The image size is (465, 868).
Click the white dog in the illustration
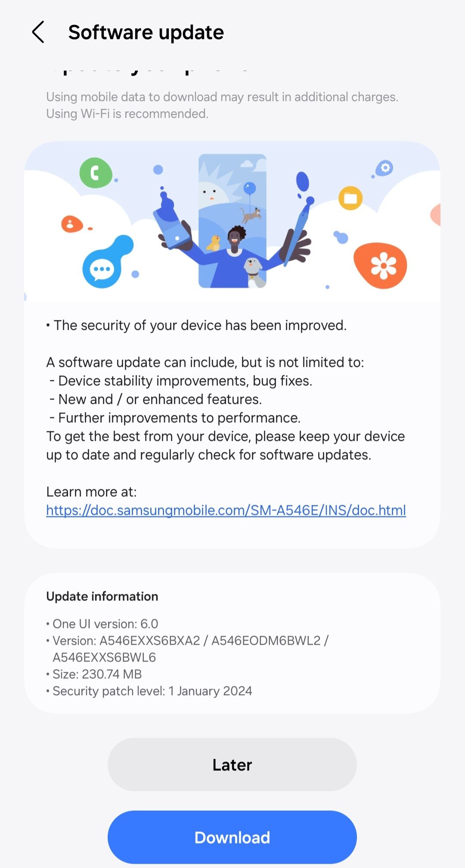pos(254,271)
